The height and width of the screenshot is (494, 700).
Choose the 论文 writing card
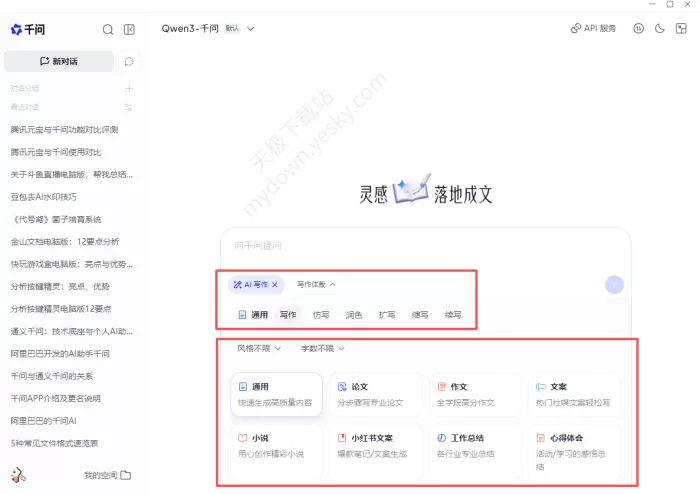coord(376,394)
